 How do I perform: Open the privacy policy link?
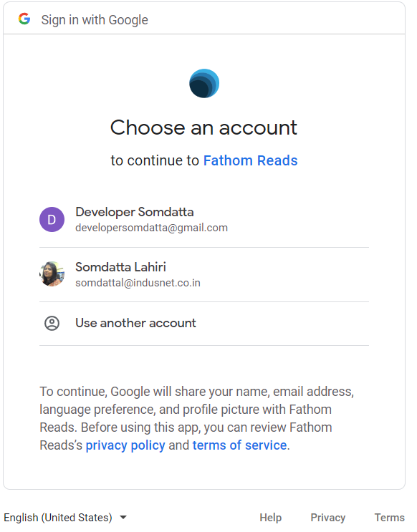[x=125, y=445]
